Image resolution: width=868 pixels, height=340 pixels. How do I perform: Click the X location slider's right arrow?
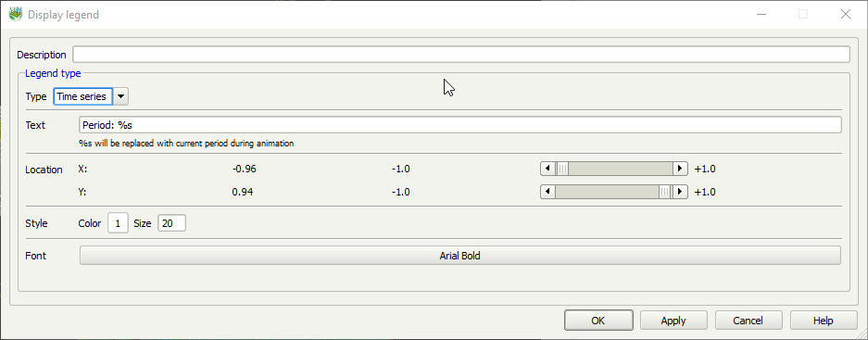click(680, 169)
